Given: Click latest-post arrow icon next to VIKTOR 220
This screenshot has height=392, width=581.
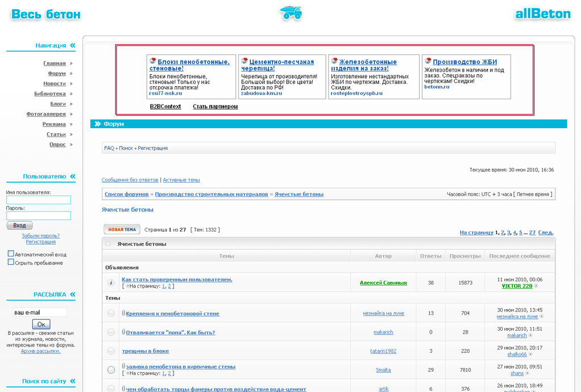Looking at the screenshot, I should (536, 286).
